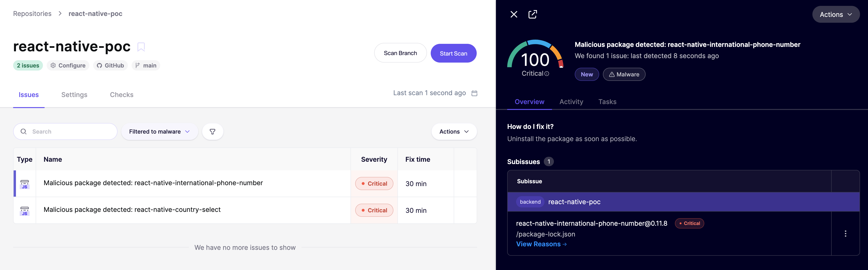Click JS package icon for country-select row
Viewport: 868px width, 270px height.
point(25,211)
